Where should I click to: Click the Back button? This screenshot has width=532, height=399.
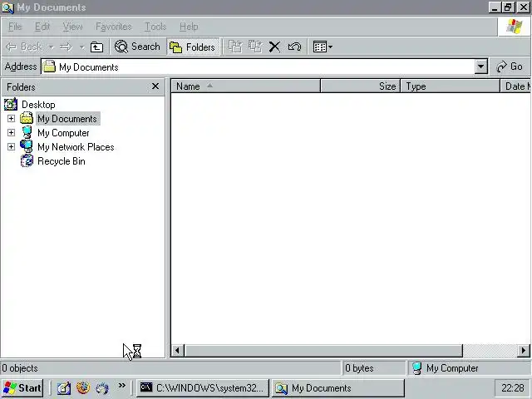coord(24,47)
